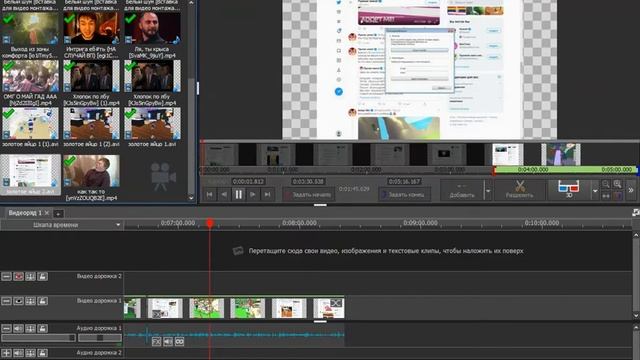Viewport: 640px width, 360px height.
Task: Adjust the Аудио дорожка 1 pan slider
Action: tap(100, 338)
